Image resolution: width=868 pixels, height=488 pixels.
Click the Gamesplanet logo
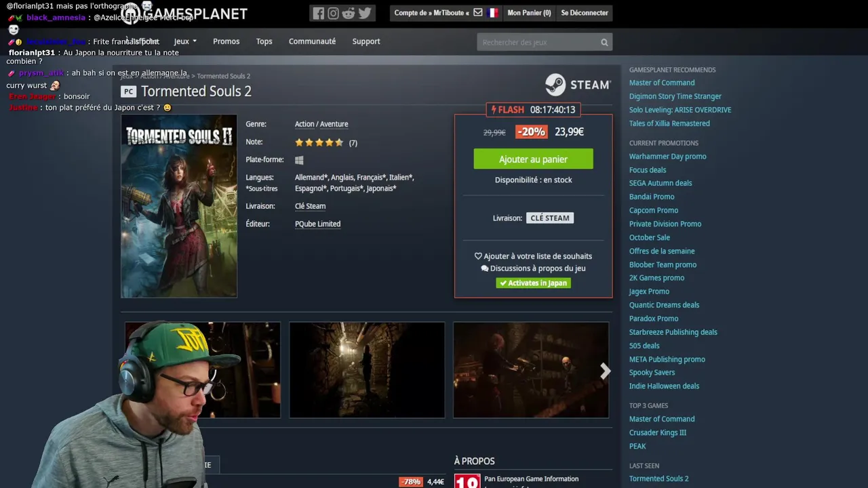[184, 14]
